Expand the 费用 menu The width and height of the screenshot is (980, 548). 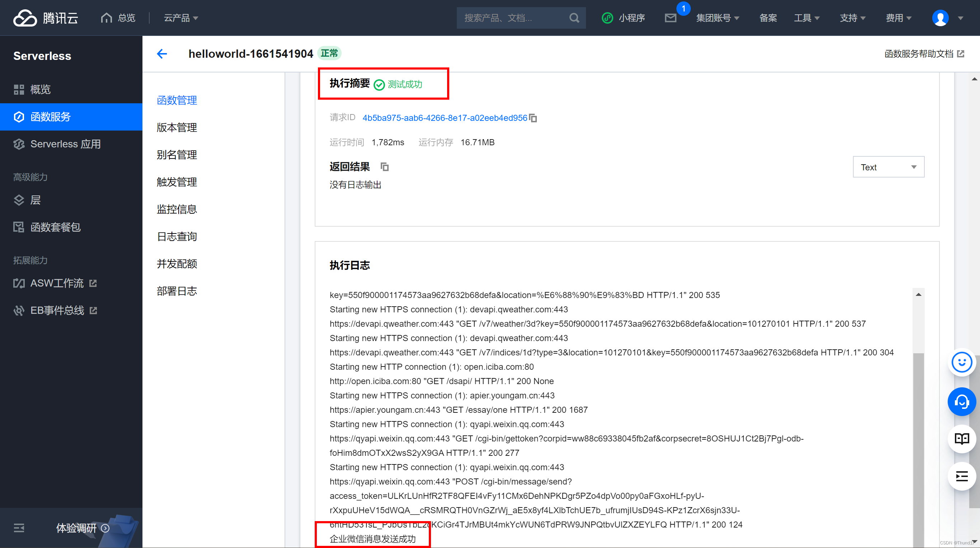point(898,18)
